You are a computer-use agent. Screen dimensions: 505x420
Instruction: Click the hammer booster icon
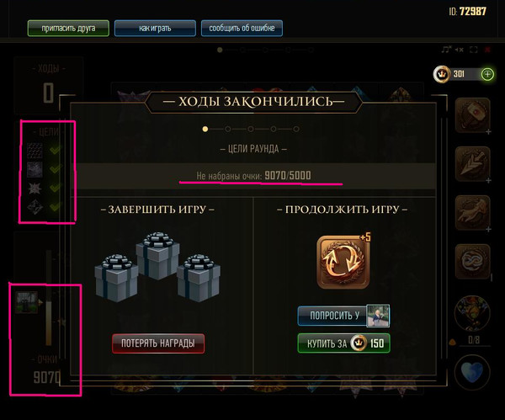[x=472, y=115]
